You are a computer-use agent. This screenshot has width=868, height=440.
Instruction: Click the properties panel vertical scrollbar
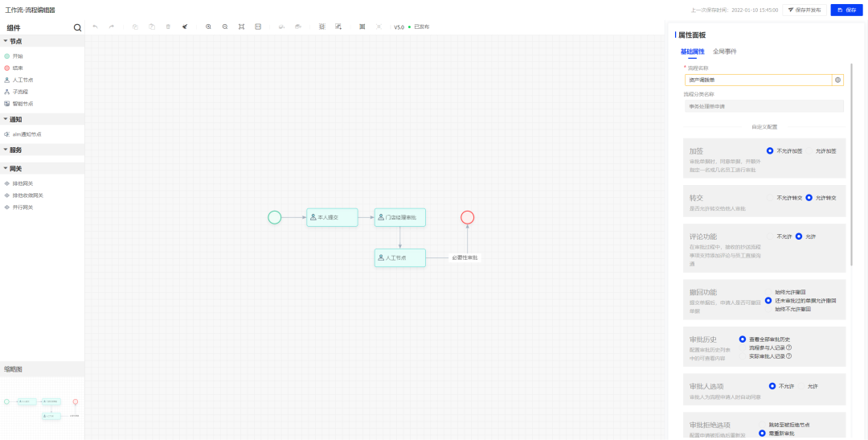(852, 161)
